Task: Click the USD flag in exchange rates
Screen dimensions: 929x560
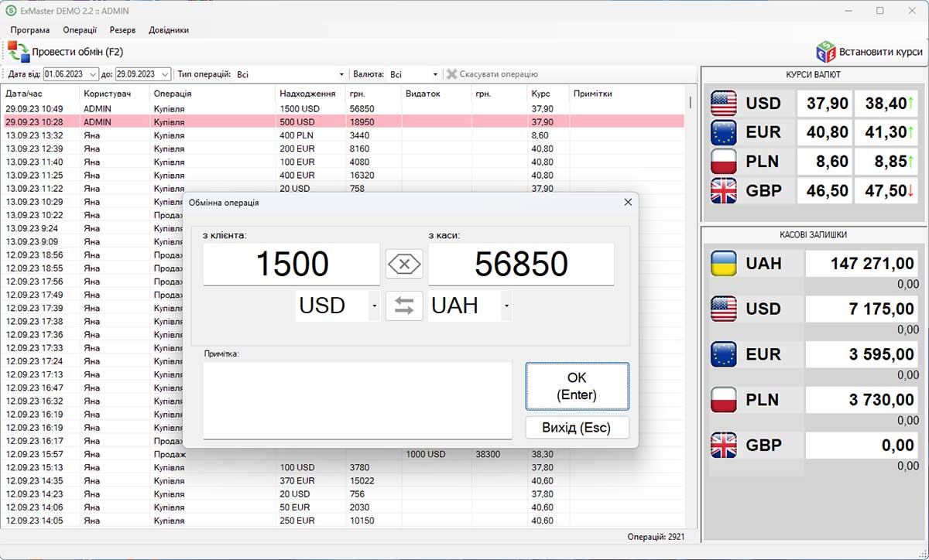Action: pyautogui.click(x=724, y=104)
